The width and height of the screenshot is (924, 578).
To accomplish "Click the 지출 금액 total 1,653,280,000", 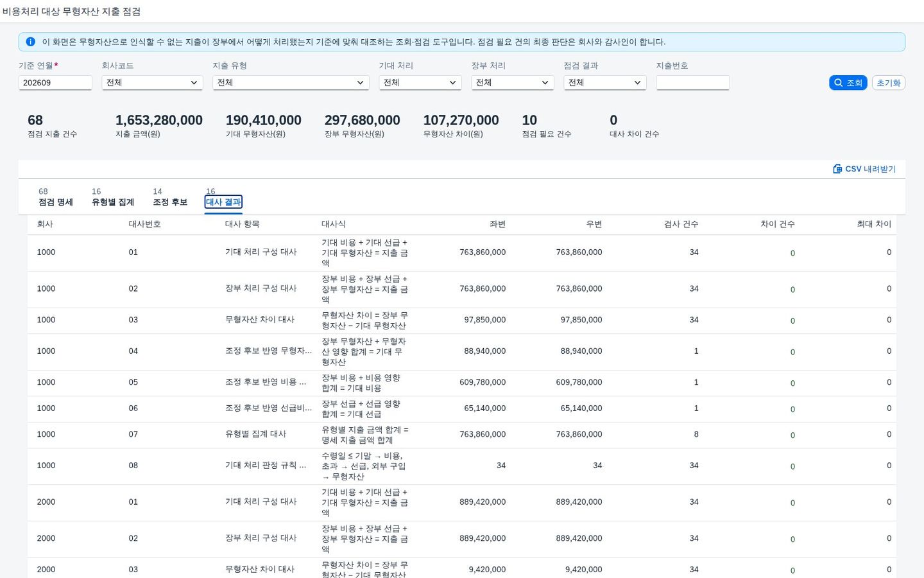I will [x=159, y=120].
